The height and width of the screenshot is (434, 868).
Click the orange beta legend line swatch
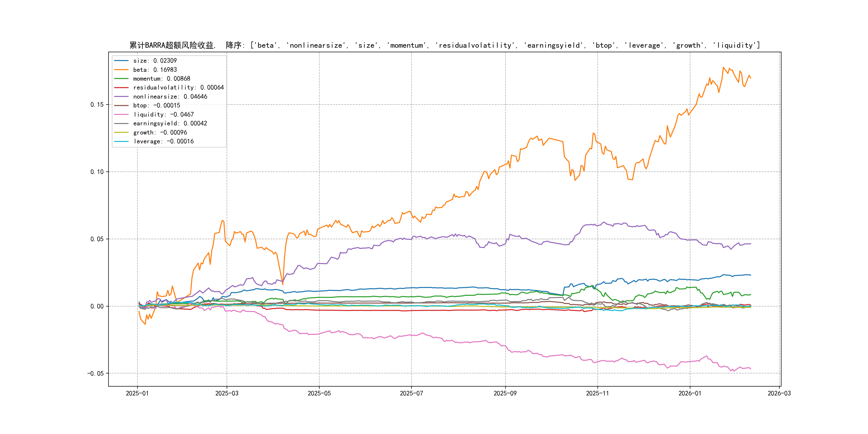(x=121, y=70)
